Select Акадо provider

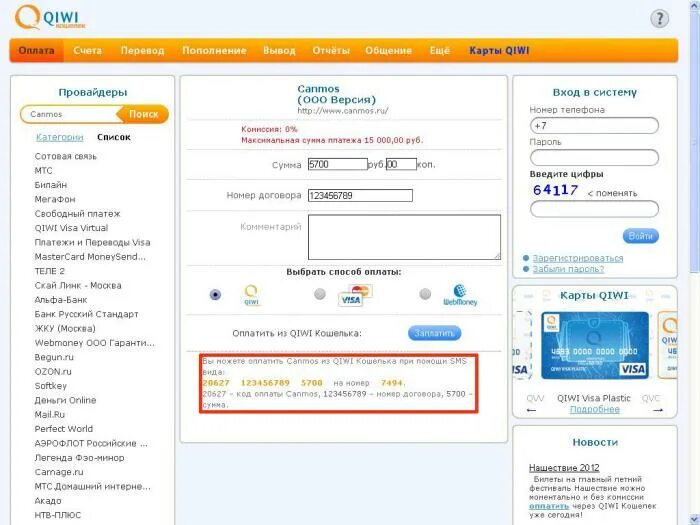(x=48, y=500)
